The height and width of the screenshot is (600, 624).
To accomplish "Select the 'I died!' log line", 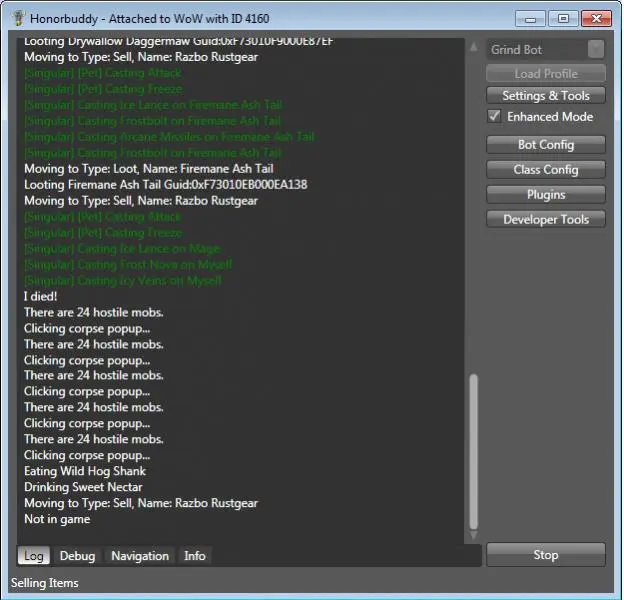I will [41, 296].
